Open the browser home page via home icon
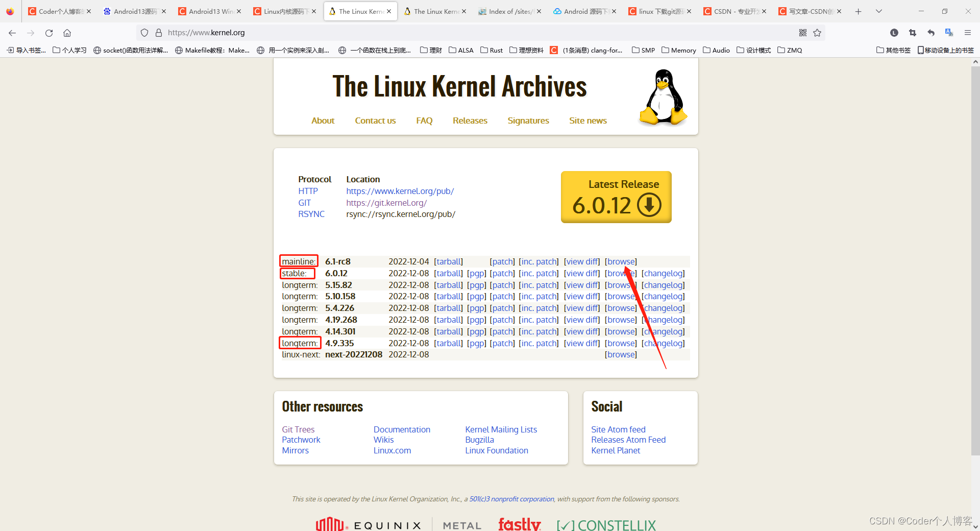The height and width of the screenshot is (531, 980). coord(67,33)
